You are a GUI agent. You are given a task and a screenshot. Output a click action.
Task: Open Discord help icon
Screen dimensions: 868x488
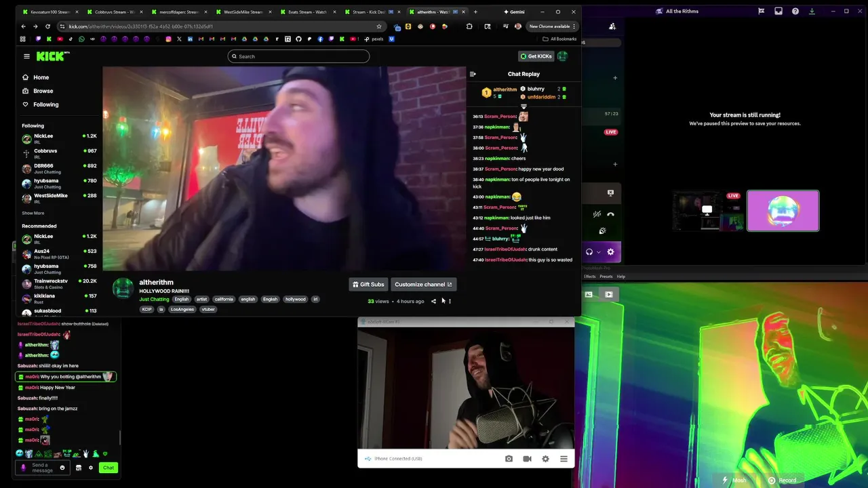(x=795, y=12)
